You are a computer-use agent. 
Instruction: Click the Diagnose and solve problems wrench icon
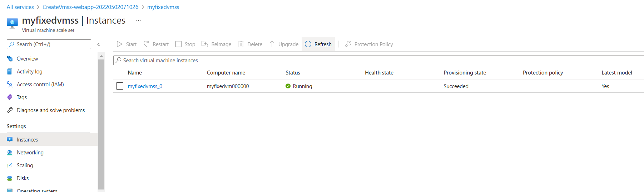pos(10,110)
